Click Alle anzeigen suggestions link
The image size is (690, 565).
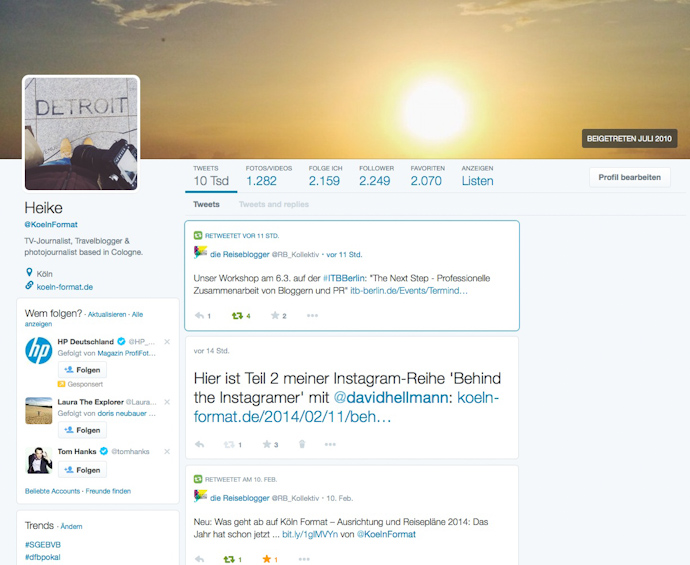pos(84,319)
